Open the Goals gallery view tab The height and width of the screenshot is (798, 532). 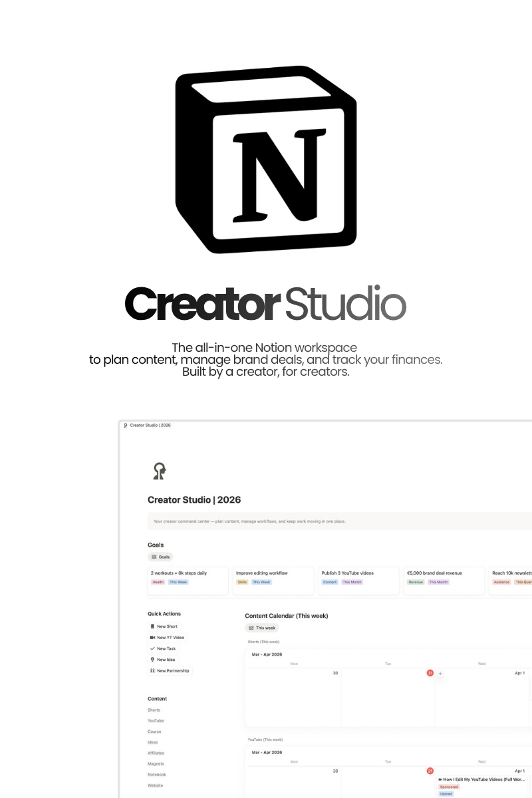tap(160, 557)
